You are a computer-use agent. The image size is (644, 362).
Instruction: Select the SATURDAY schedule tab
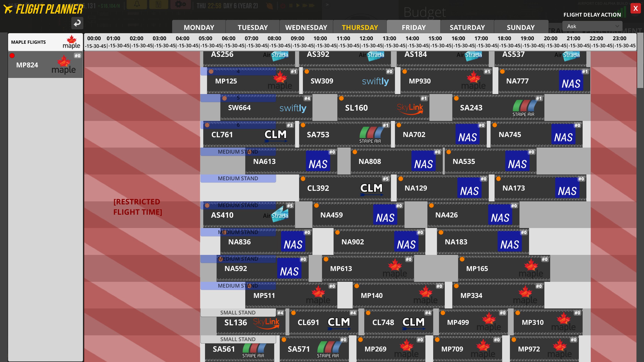click(467, 27)
